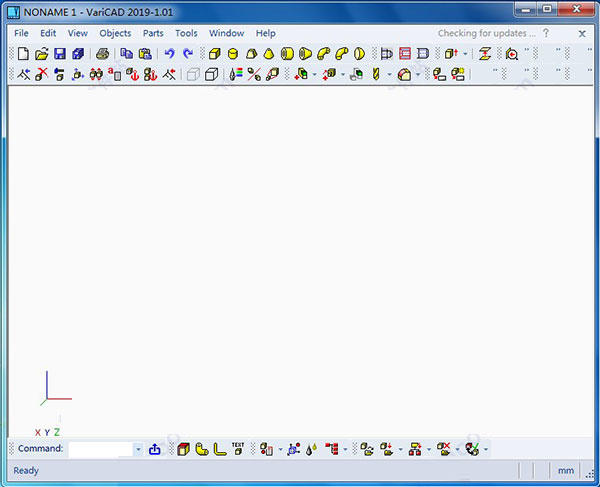Open the Parts menu
Image resolution: width=600 pixels, height=487 pixels.
[x=153, y=33]
